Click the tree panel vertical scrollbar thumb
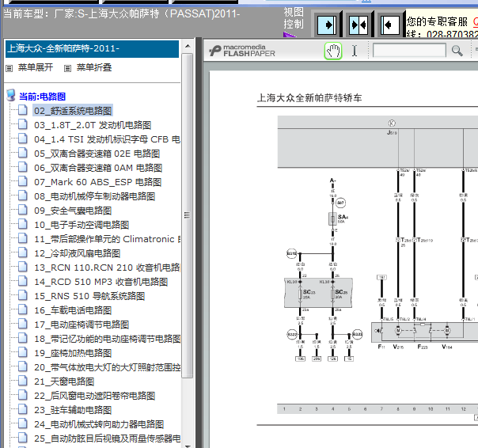 (x=188, y=215)
